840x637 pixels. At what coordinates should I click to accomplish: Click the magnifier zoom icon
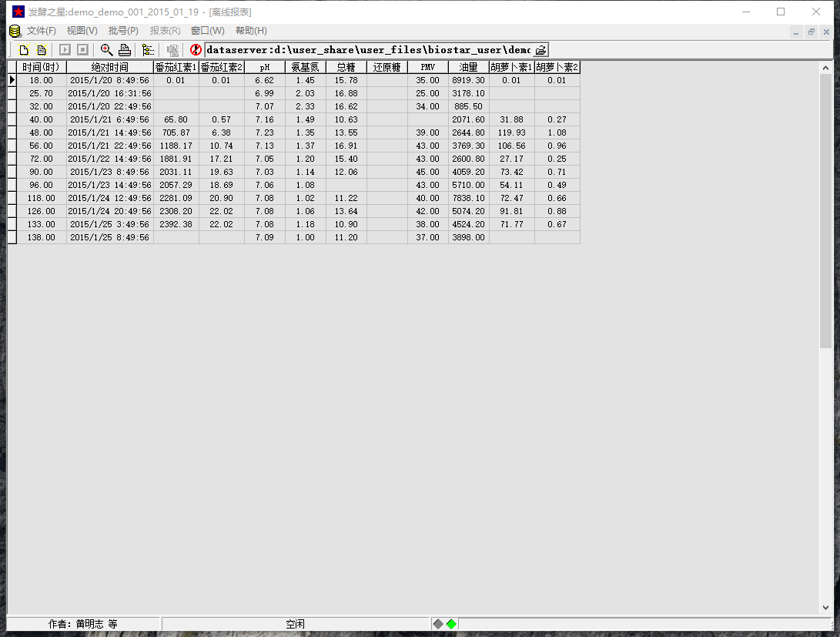coord(106,50)
